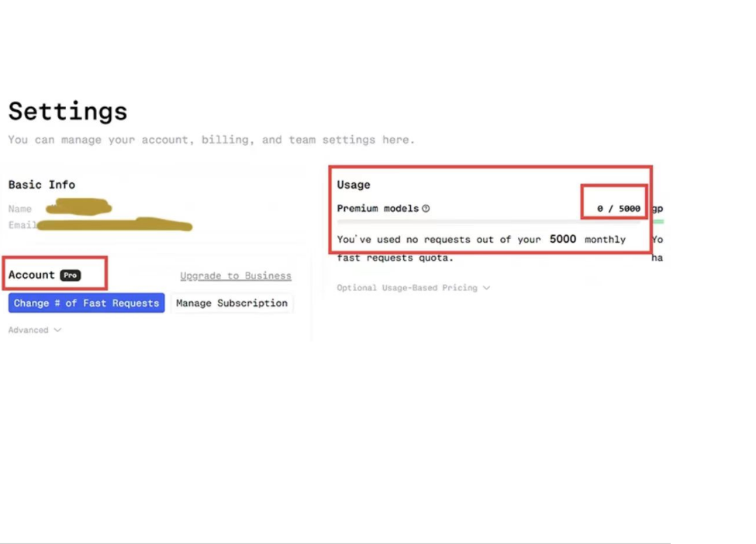This screenshot has height=544, width=756.
Task: Click the Account section label
Action: pyautogui.click(x=32, y=275)
